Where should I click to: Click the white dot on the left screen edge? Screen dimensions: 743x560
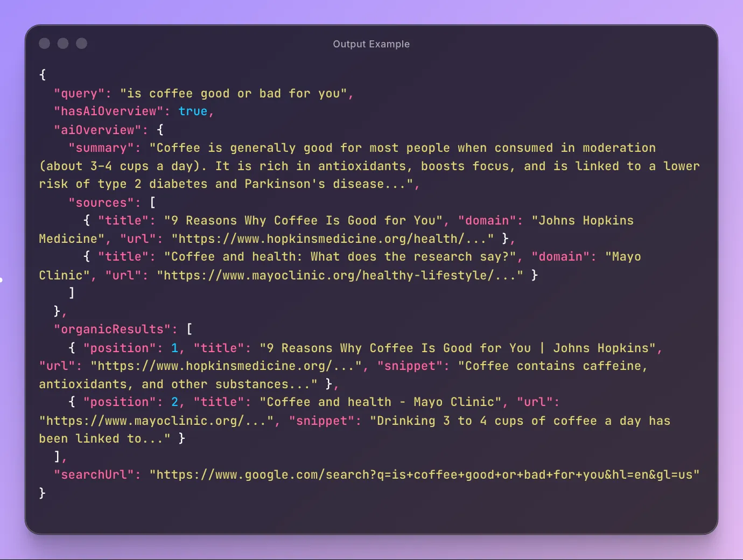click(2, 279)
